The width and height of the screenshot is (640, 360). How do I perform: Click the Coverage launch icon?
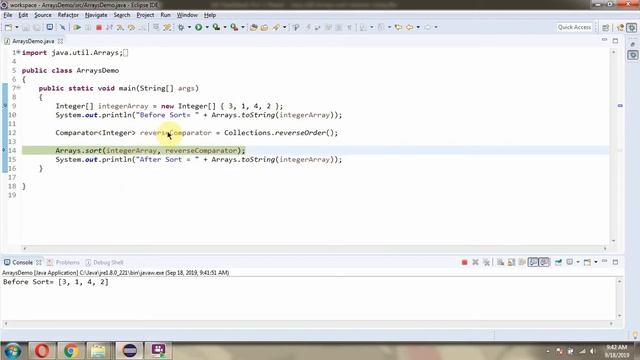point(216,27)
